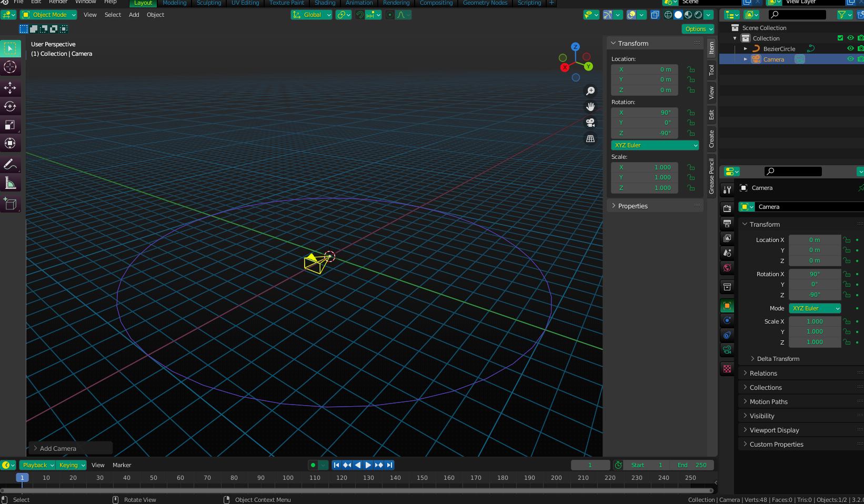Select the Select Box tool
Viewport: 864px width, 504px height.
10,48
